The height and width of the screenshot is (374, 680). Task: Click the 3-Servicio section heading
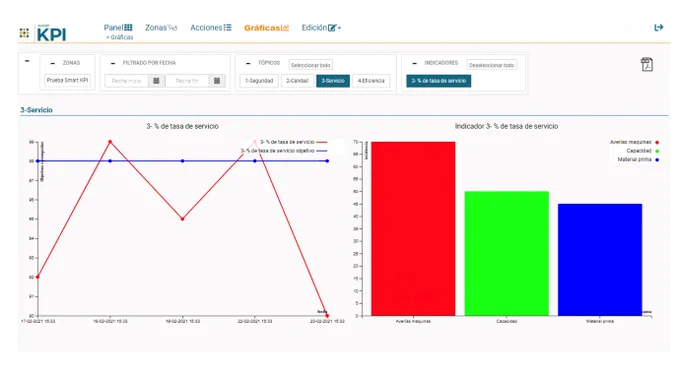click(x=36, y=110)
